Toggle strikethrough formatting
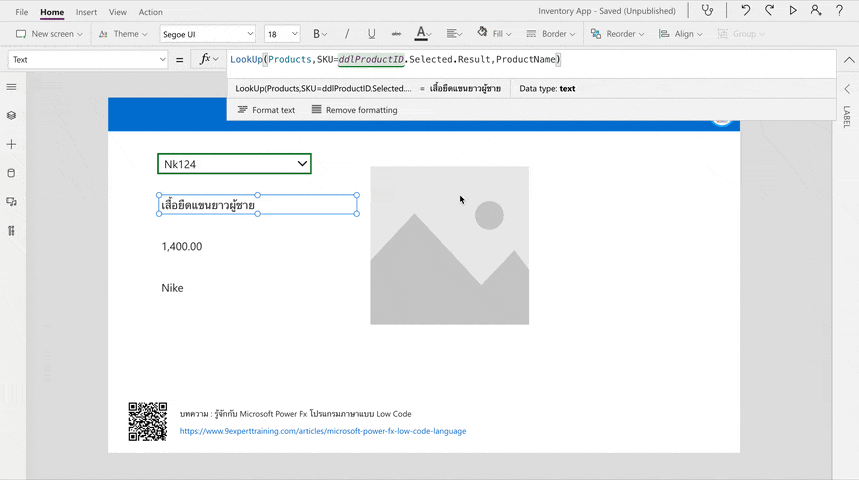The image size is (859, 480). coord(396,34)
